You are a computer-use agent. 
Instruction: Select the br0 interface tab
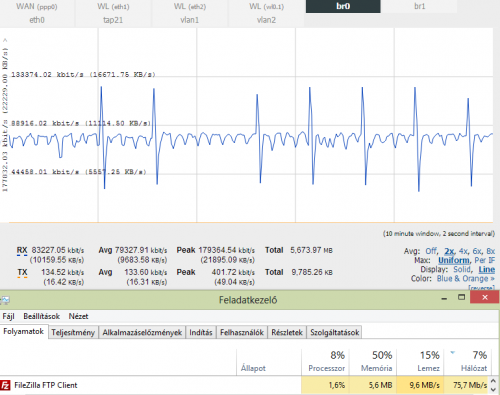pyautogui.click(x=343, y=6)
